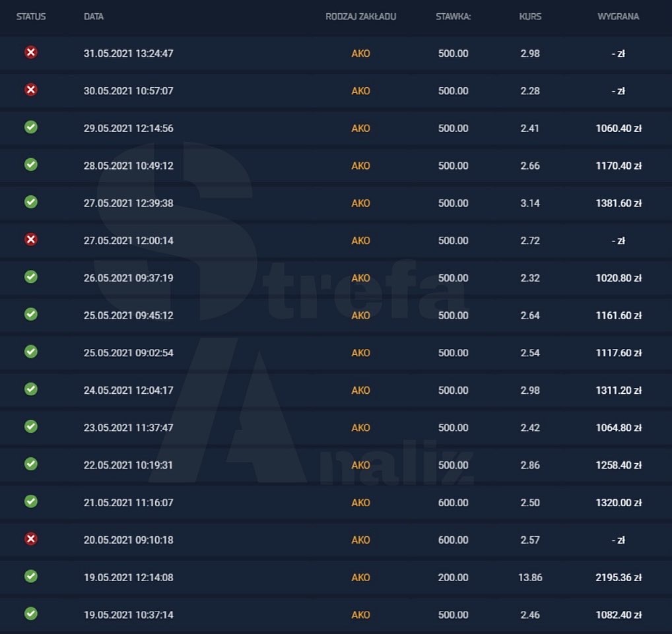Select date 29.05.2021 12:14:56
The height and width of the screenshot is (634, 672).
point(129,128)
